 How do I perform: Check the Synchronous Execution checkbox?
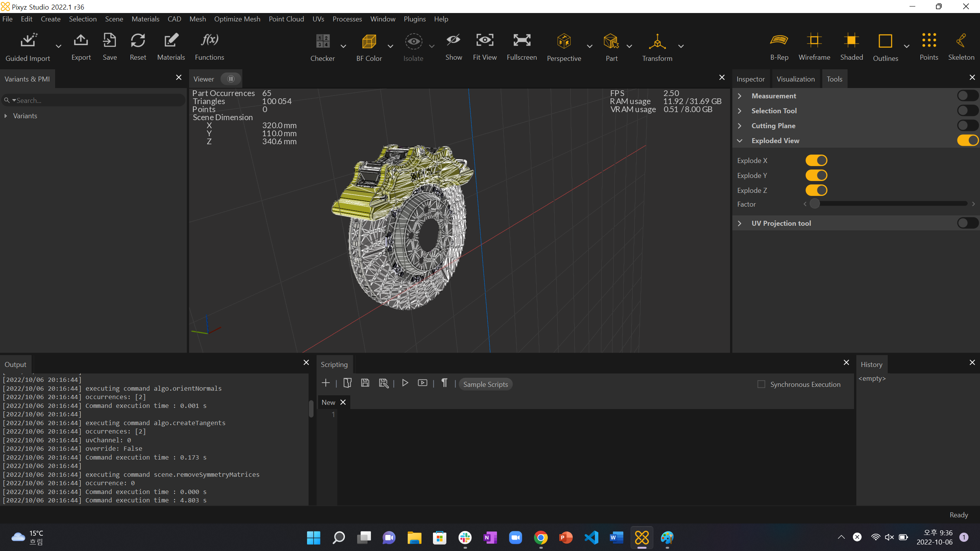[761, 384]
